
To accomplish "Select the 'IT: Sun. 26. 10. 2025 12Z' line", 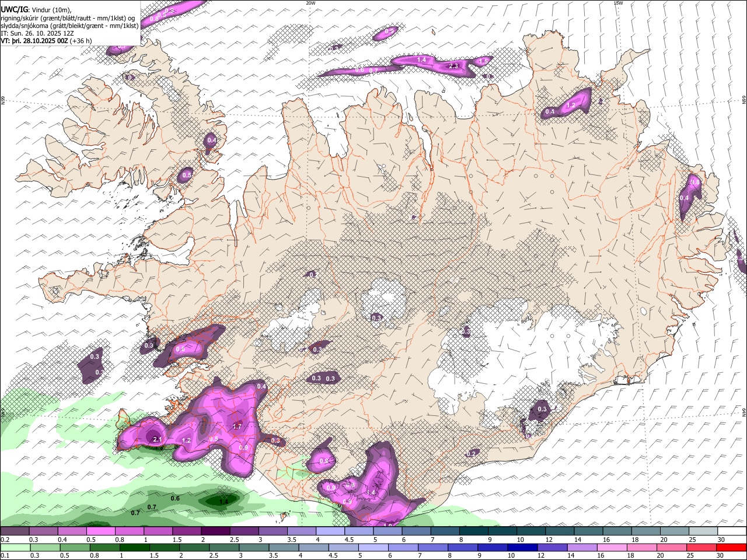I will click(37, 33).
